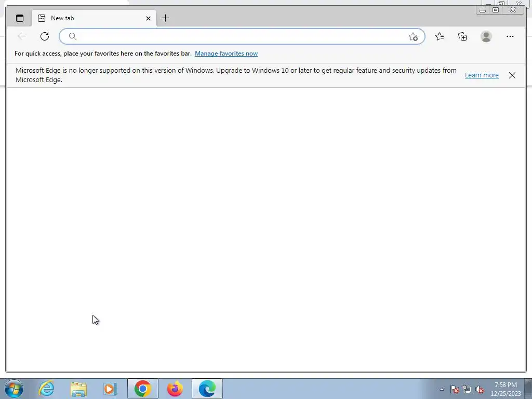
Task: Show hidden system tray icons
Action: click(x=442, y=389)
